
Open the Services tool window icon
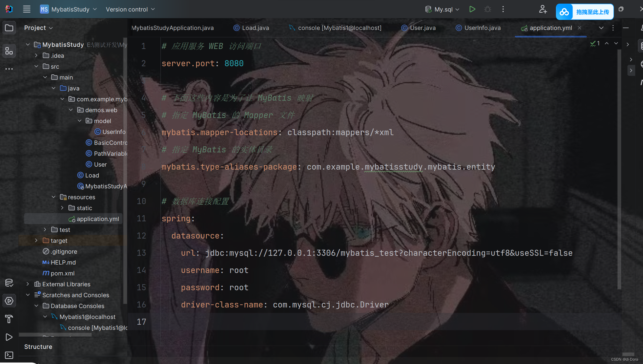[x=9, y=301]
